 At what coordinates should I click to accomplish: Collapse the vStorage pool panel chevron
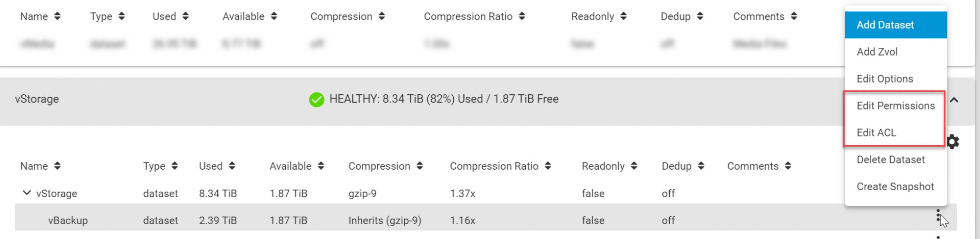click(954, 100)
